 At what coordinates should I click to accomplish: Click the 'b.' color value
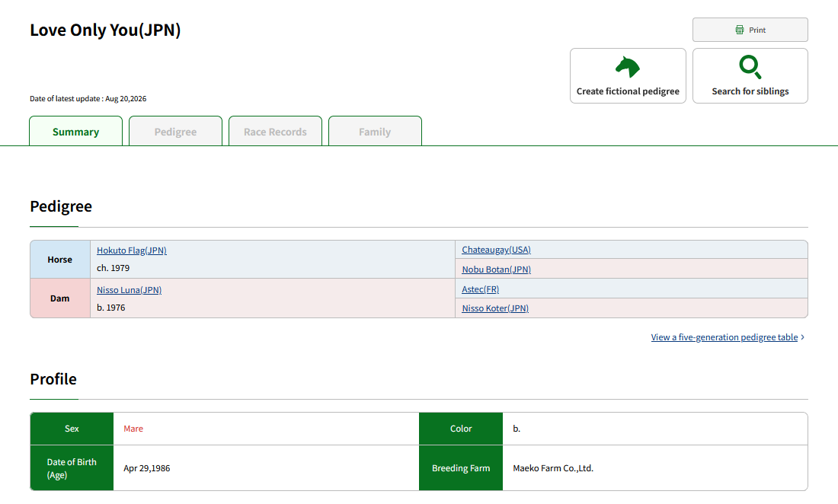tap(517, 429)
